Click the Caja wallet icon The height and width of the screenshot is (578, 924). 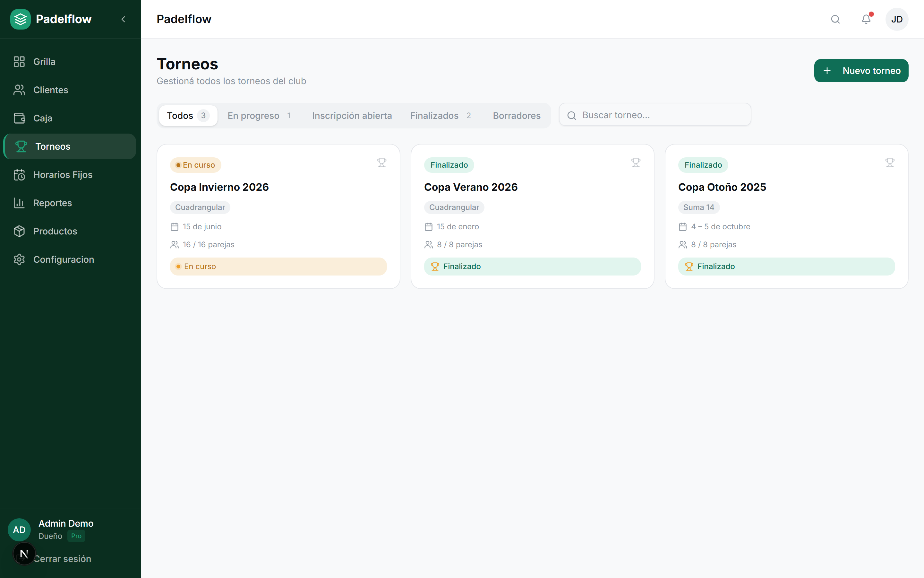pos(19,118)
